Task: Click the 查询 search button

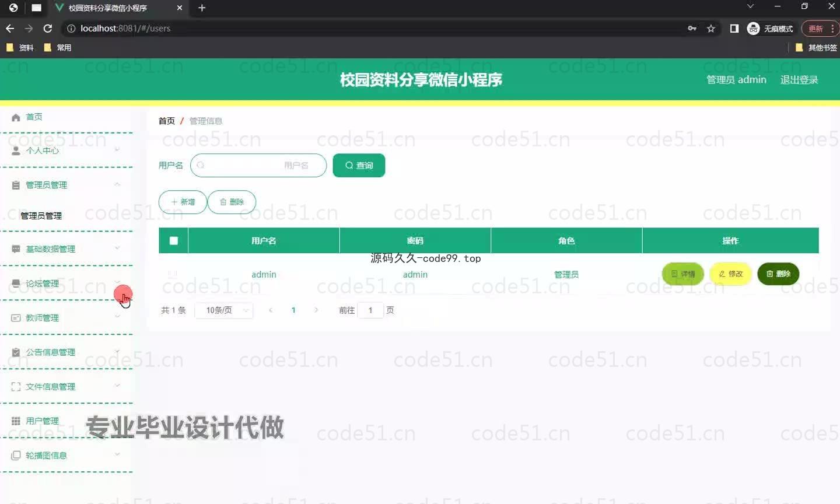Action: (359, 166)
